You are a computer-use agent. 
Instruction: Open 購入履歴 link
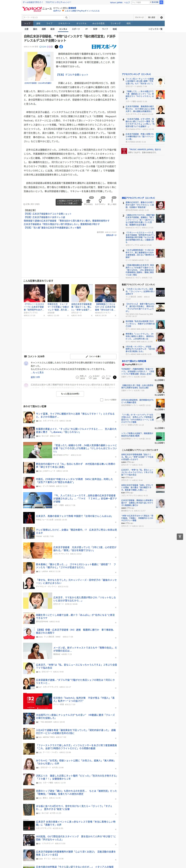[x=152, y=18]
